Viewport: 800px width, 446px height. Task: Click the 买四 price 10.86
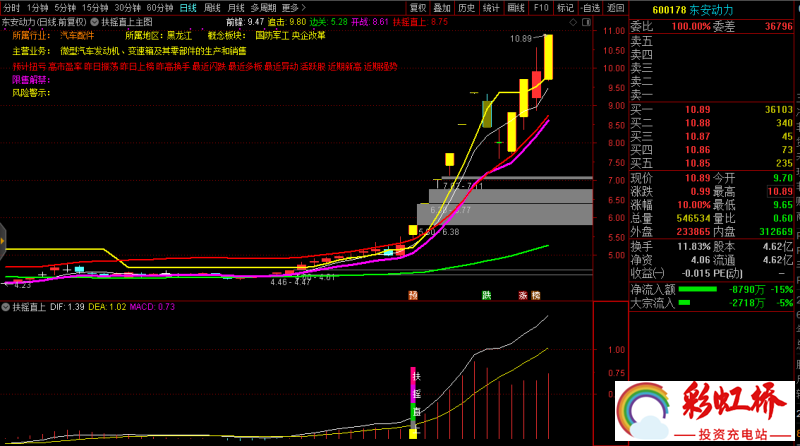697,150
